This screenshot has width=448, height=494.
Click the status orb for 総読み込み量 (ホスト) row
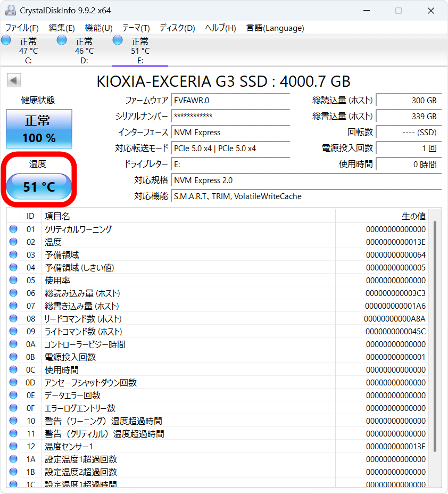[13, 293]
